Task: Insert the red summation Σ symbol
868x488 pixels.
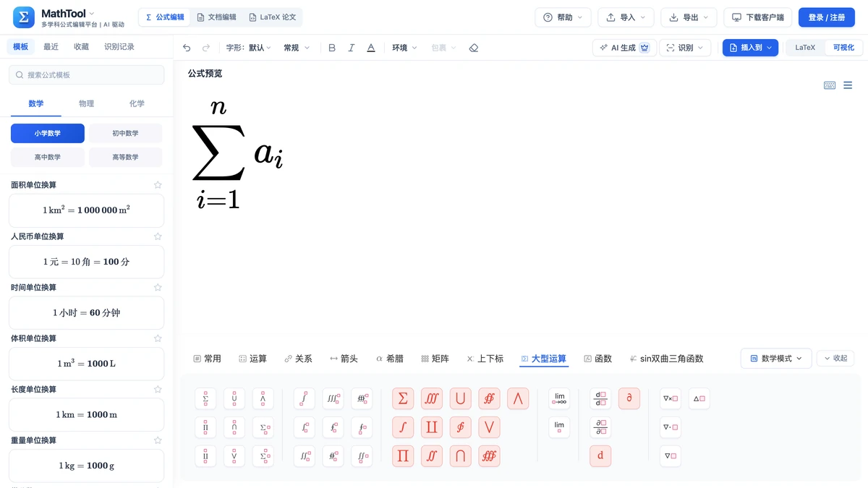Action: [x=403, y=398]
